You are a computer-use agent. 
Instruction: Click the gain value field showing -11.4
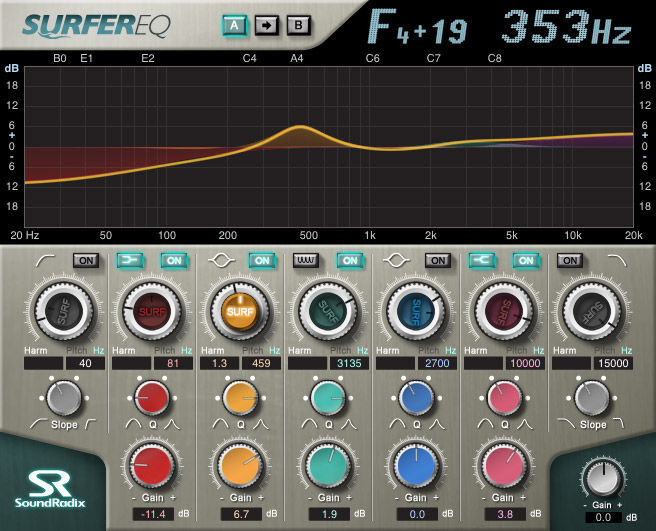click(154, 514)
